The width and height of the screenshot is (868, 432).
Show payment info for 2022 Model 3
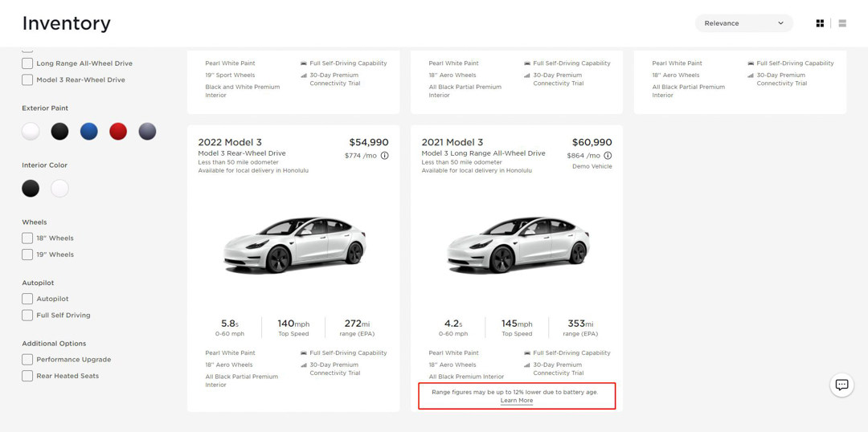(x=385, y=156)
